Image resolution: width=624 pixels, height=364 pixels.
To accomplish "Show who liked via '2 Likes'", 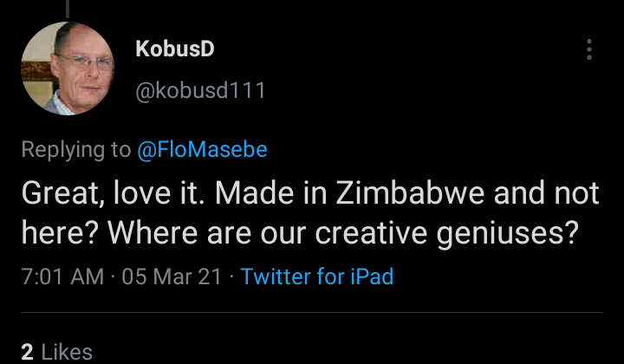I will 56,353.
